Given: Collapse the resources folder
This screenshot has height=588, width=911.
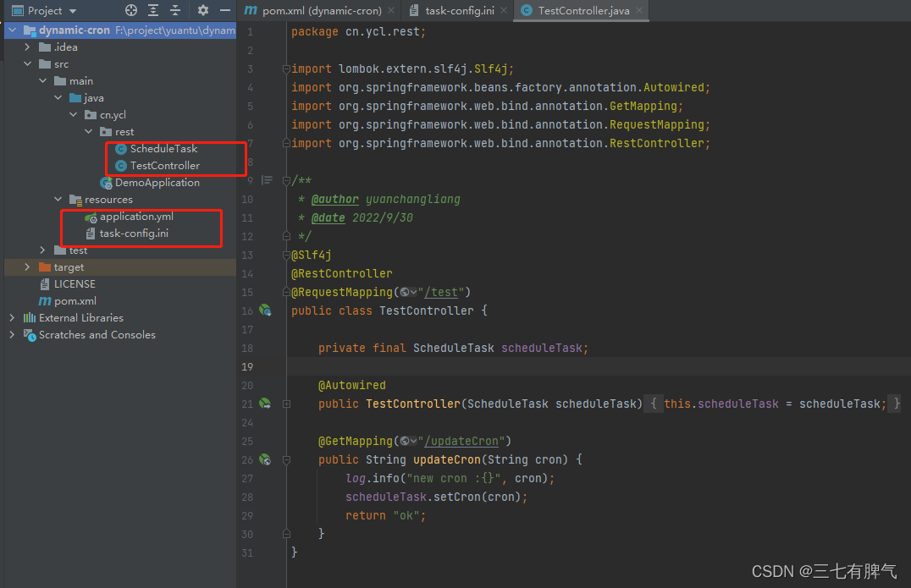Looking at the screenshot, I should tap(58, 200).
